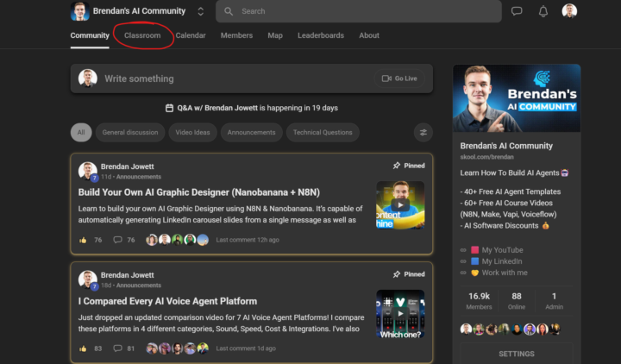
Task: Open the Leaderboards tab
Action: point(321,35)
